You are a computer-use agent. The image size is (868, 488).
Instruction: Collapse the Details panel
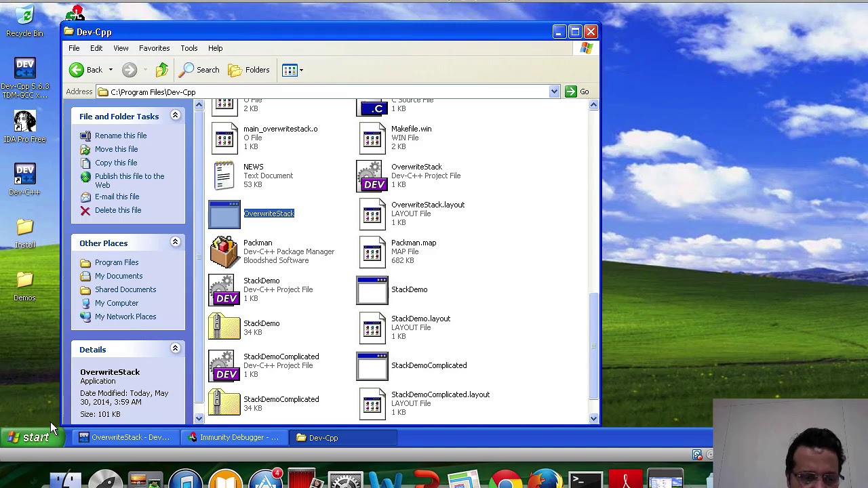[x=175, y=349]
